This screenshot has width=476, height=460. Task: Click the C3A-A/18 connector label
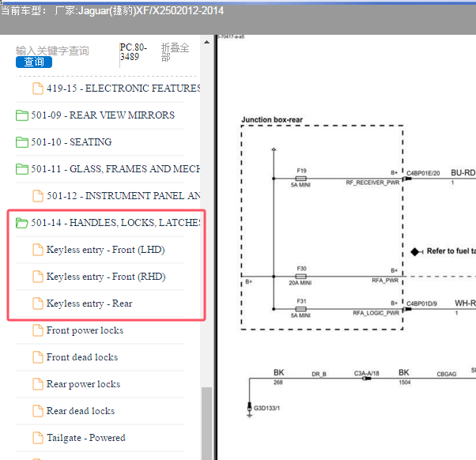point(366,373)
